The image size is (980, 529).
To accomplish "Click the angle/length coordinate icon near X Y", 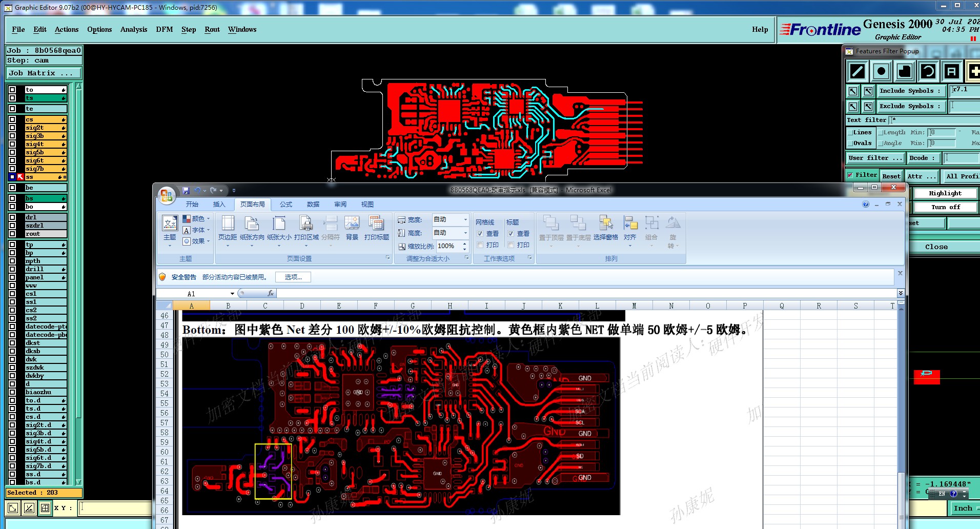I will pos(29,508).
